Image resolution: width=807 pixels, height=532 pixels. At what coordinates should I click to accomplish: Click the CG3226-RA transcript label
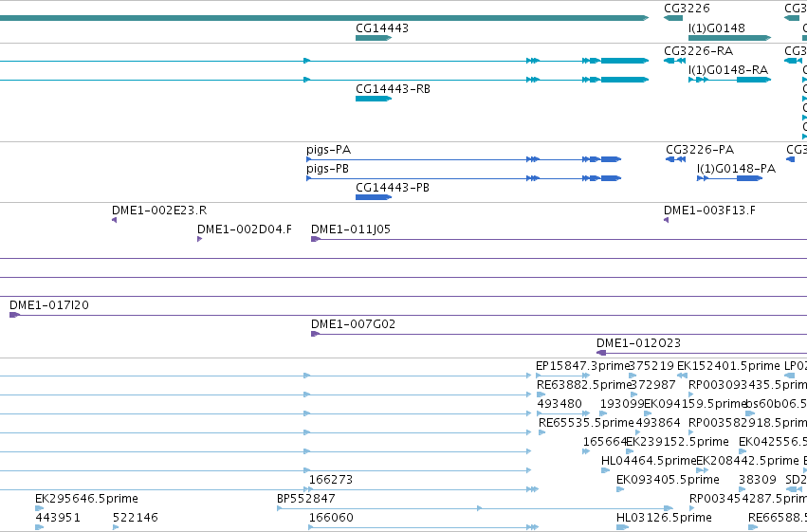[698, 51]
